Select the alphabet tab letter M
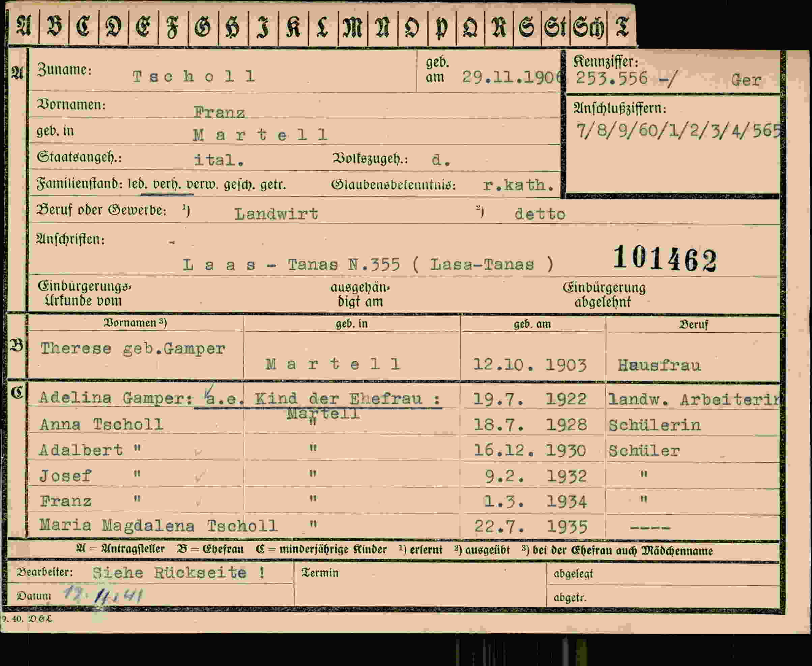812x666 pixels. (x=353, y=28)
